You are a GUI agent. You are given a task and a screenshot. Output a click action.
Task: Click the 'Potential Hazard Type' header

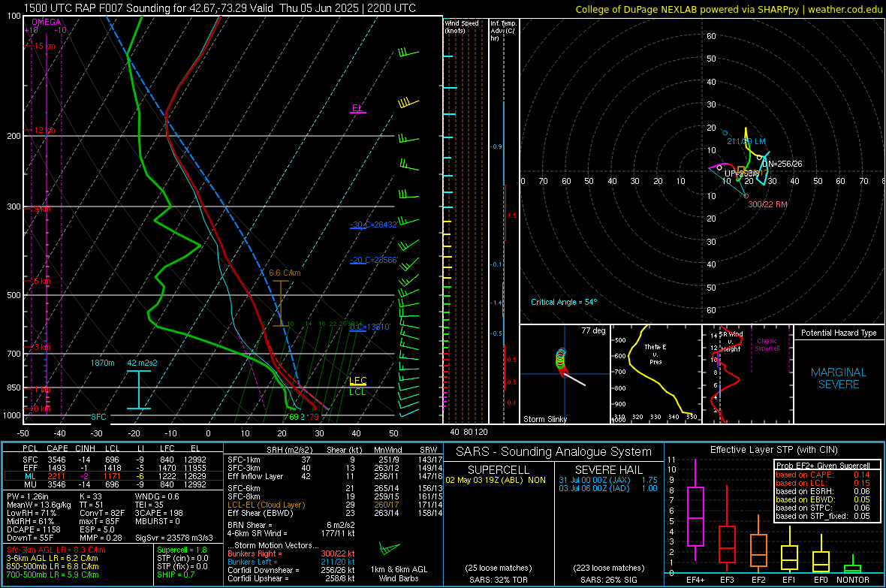point(839,333)
